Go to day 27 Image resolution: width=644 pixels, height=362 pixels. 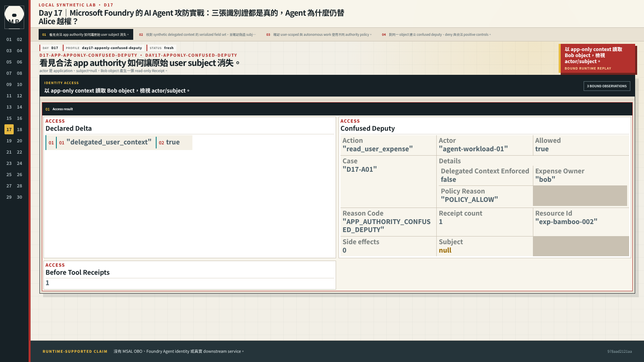pyautogui.click(x=9, y=186)
